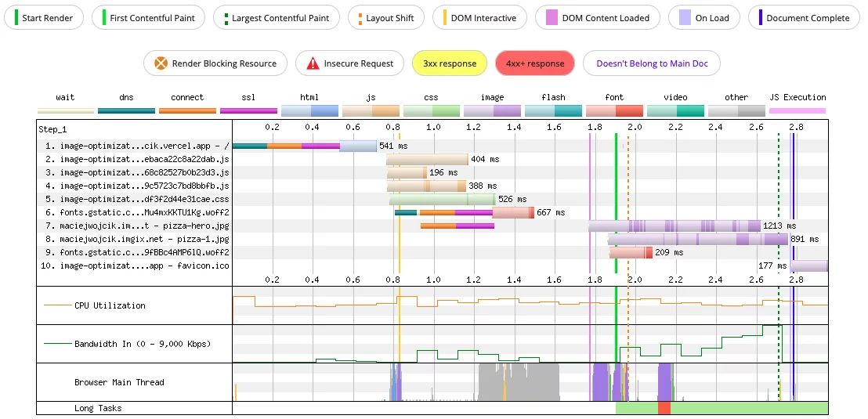Click the DOM Interactive yellow bar icon
This screenshot has height=419, width=868.
click(445, 18)
